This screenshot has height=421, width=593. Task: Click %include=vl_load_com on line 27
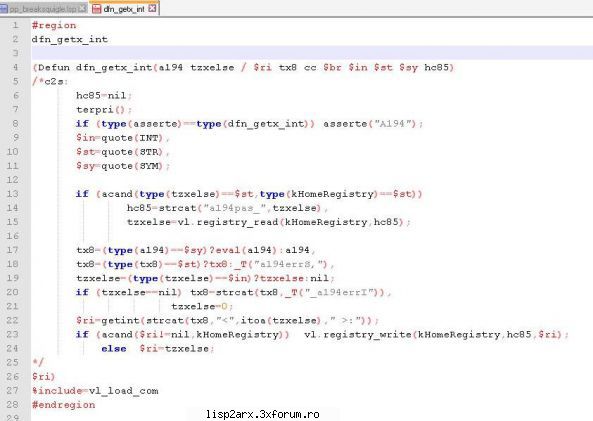[x=95, y=390]
